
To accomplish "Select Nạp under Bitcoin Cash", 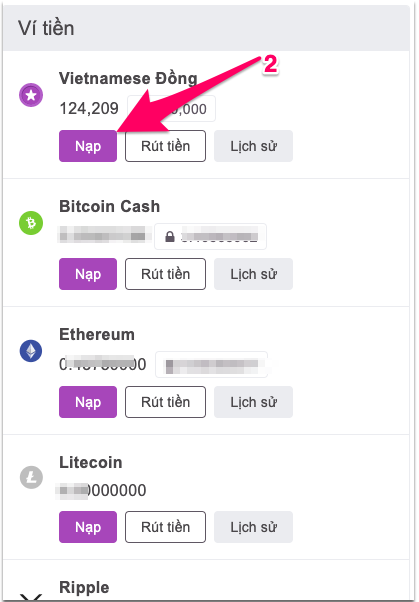I will click(88, 274).
